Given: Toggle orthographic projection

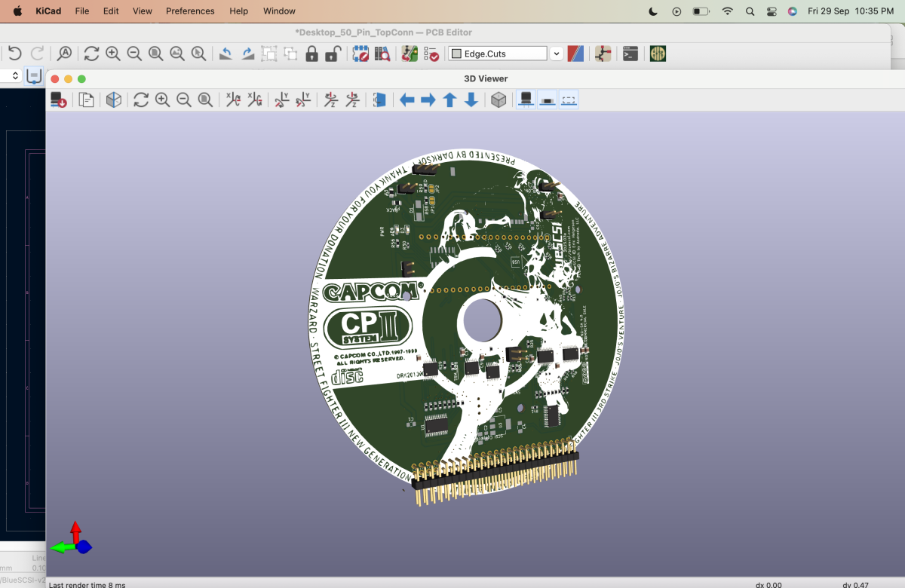Looking at the screenshot, I should (499, 100).
